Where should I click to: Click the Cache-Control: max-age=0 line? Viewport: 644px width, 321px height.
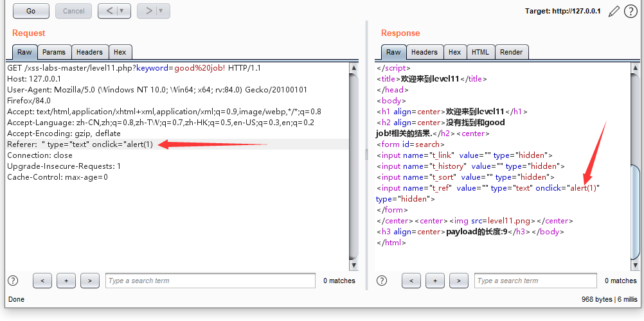pyautogui.click(x=57, y=177)
